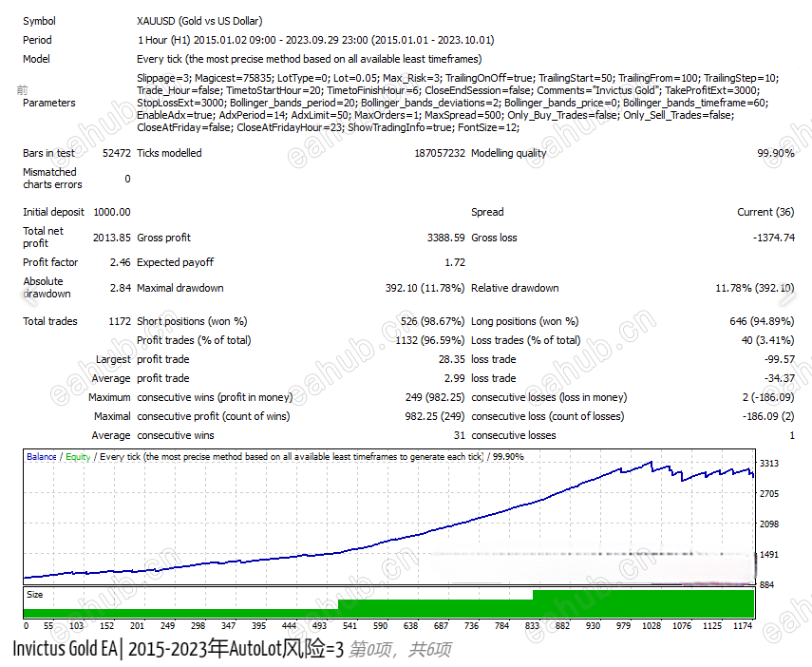
Task: Click the chart x-axis label '1174'
Action: [x=743, y=626]
